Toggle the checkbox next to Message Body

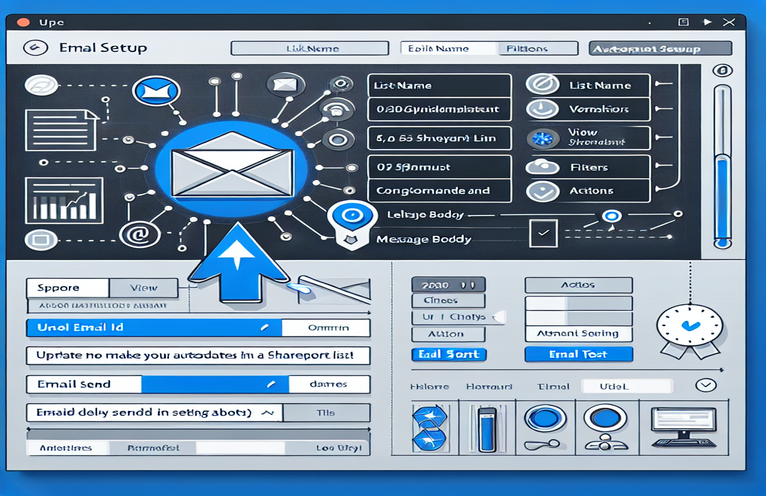(542, 233)
